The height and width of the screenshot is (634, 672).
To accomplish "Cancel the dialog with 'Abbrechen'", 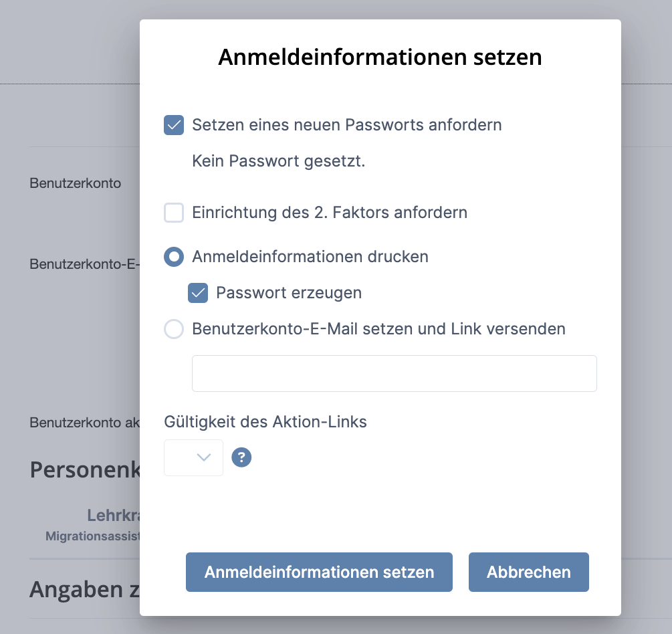I will click(x=528, y=572).
